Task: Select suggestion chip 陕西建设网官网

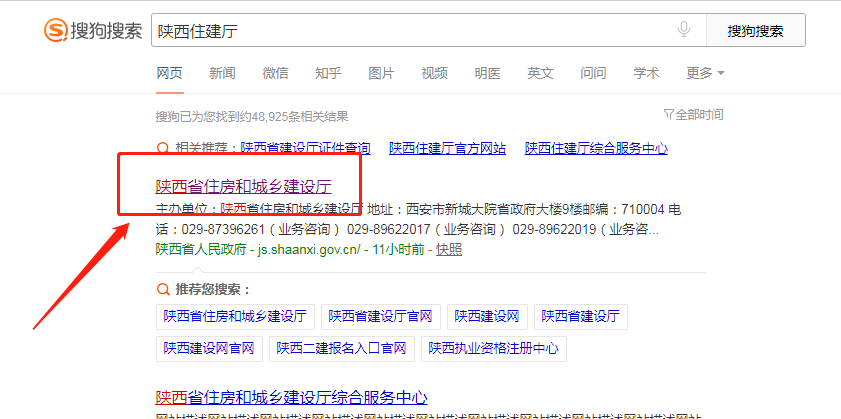Action: (x=209, y=349)
